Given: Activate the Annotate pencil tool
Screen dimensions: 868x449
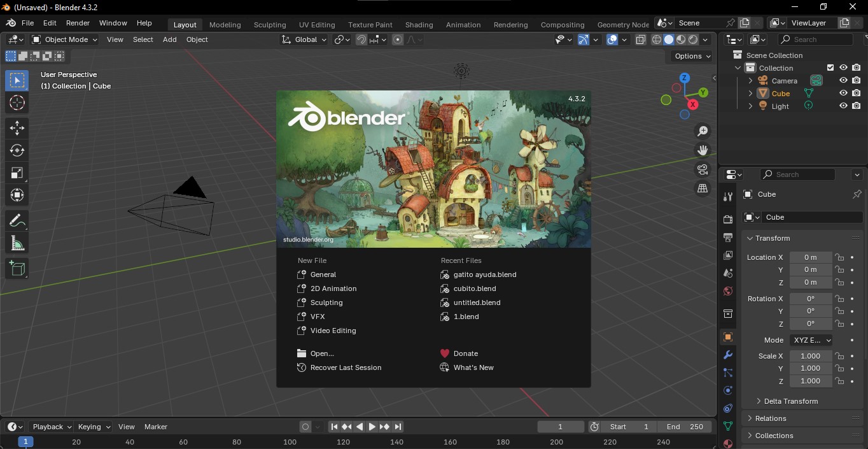Looking at the screenshot, I should pos(17,221).
